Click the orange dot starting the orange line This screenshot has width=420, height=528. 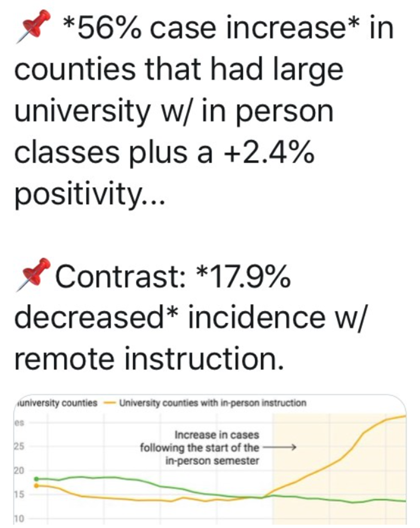pos(36,485)
